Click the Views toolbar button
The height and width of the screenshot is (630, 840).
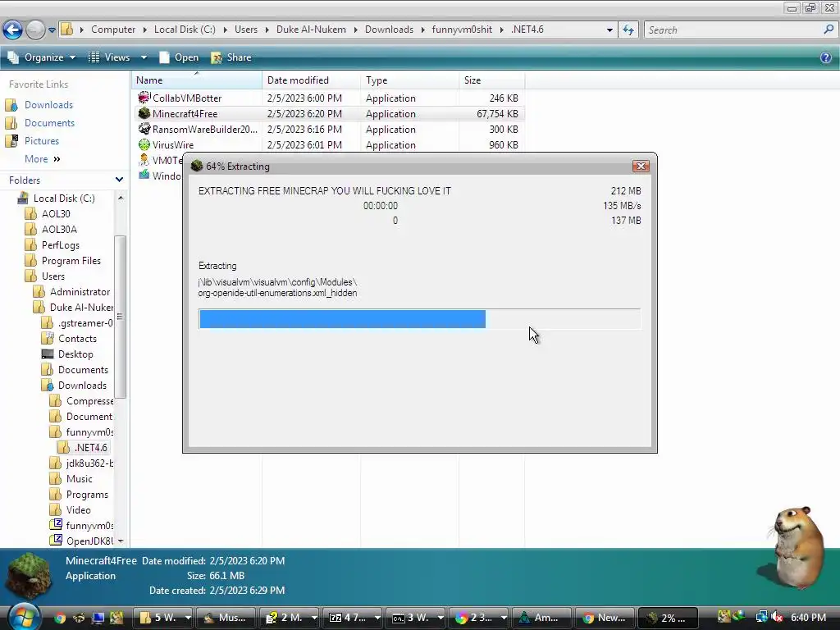coord(109,57)
